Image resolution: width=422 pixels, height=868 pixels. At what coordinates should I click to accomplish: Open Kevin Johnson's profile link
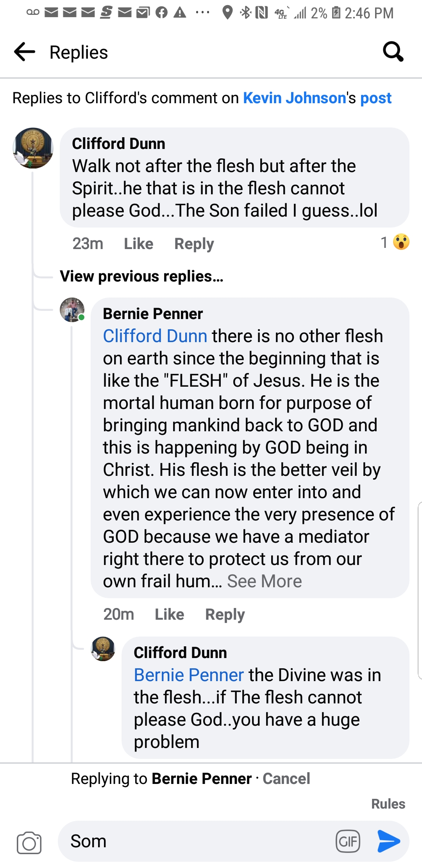point(294,98)
